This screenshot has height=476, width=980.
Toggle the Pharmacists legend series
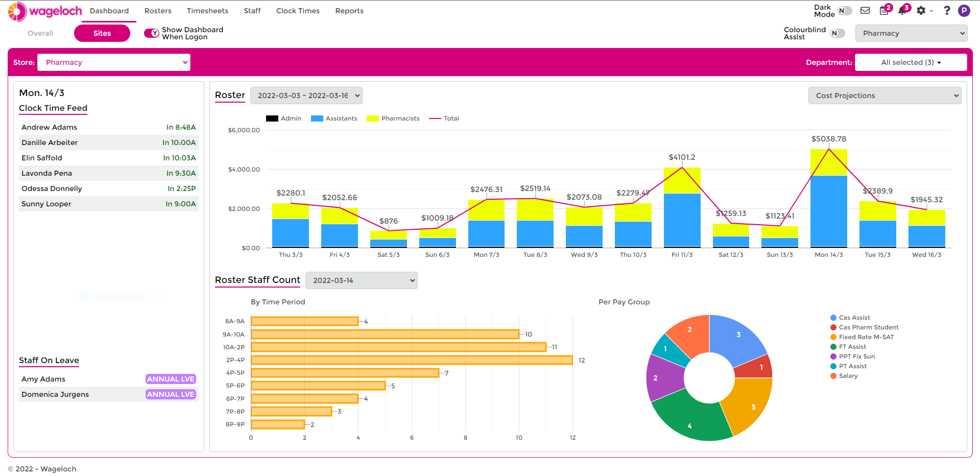(x=393, y=118)
